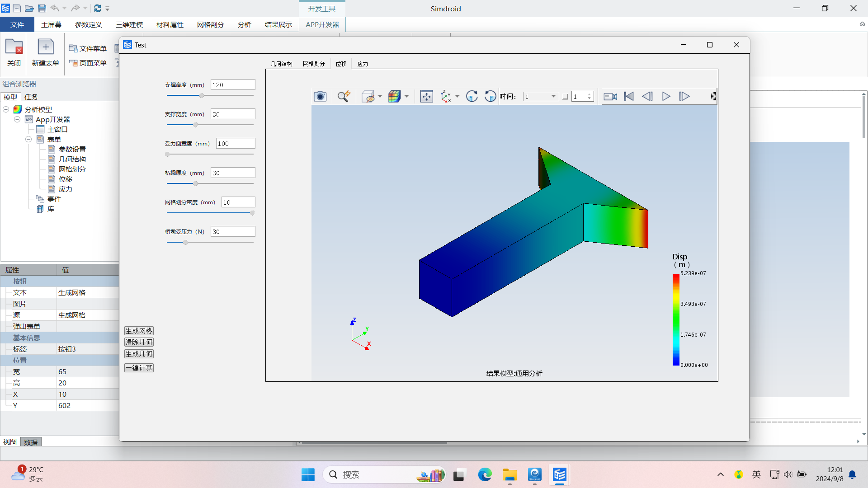This screenshot has width=868, height=488.
Task: Step to previous animation frame
Action: coord(647,96)
